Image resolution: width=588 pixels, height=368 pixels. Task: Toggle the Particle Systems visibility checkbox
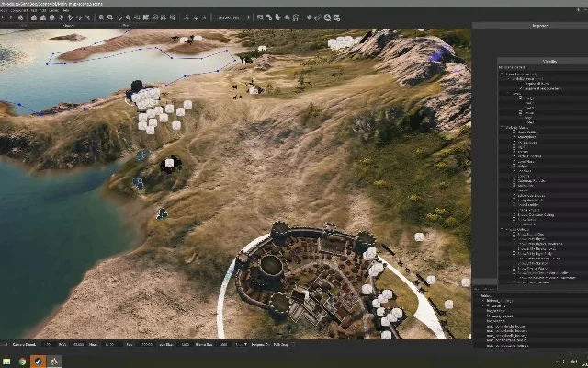pos(514,156)
